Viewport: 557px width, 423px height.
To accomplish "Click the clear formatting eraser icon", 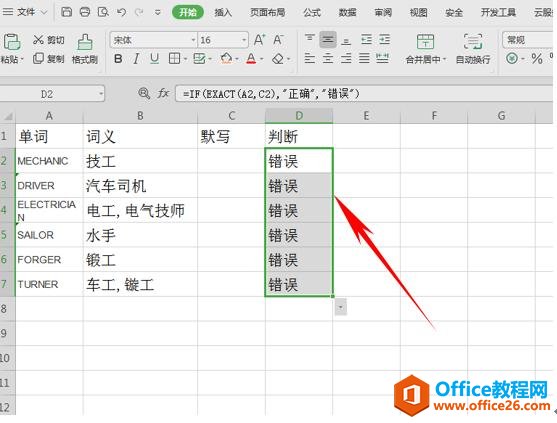I will pos(278,59).
